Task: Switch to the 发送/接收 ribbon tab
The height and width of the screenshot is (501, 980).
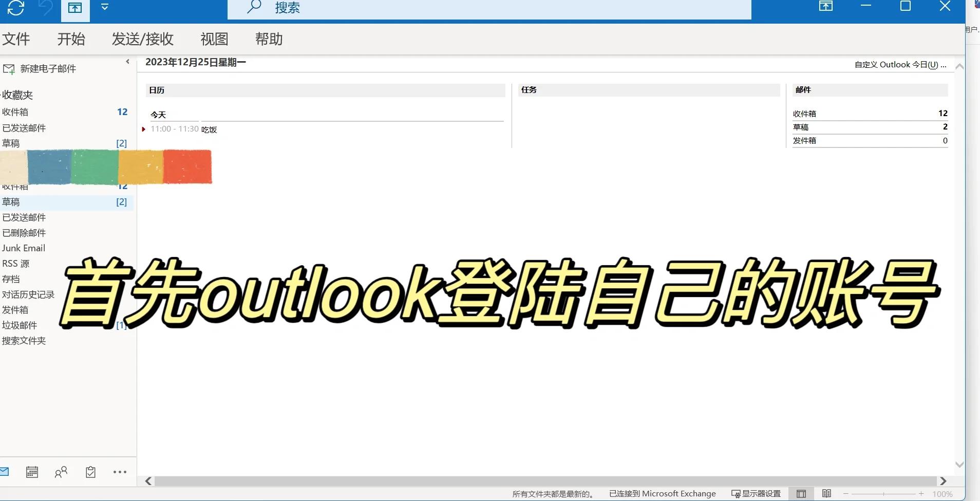Action: pos(143,39)
